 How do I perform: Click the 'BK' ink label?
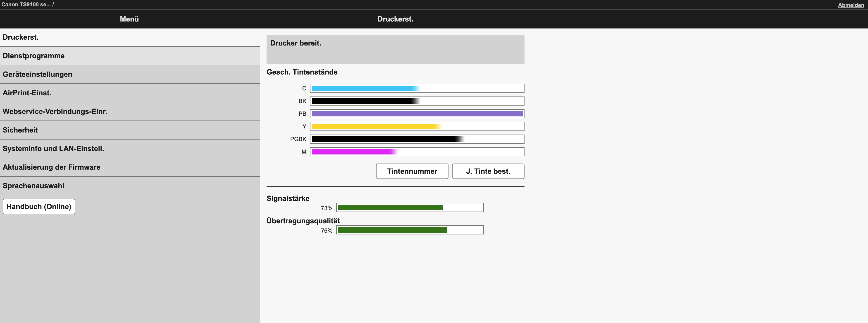coord(302,101)
